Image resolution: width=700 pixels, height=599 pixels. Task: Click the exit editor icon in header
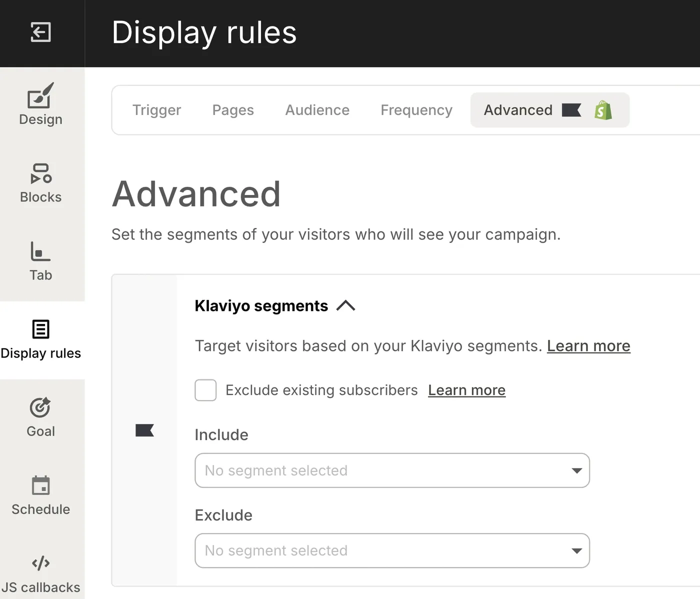click(40, 32)
